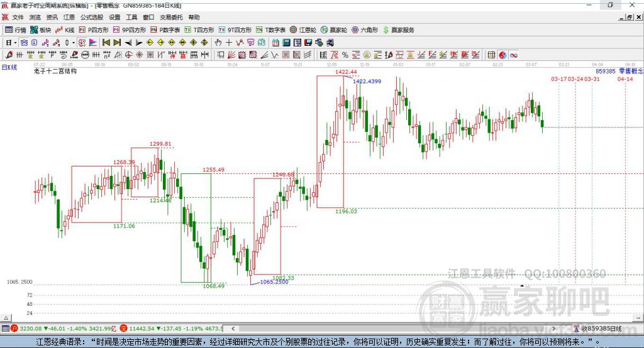Open the 江恩 menu
This screenshot has height=348, width=644.
click(x=69, y=17)
